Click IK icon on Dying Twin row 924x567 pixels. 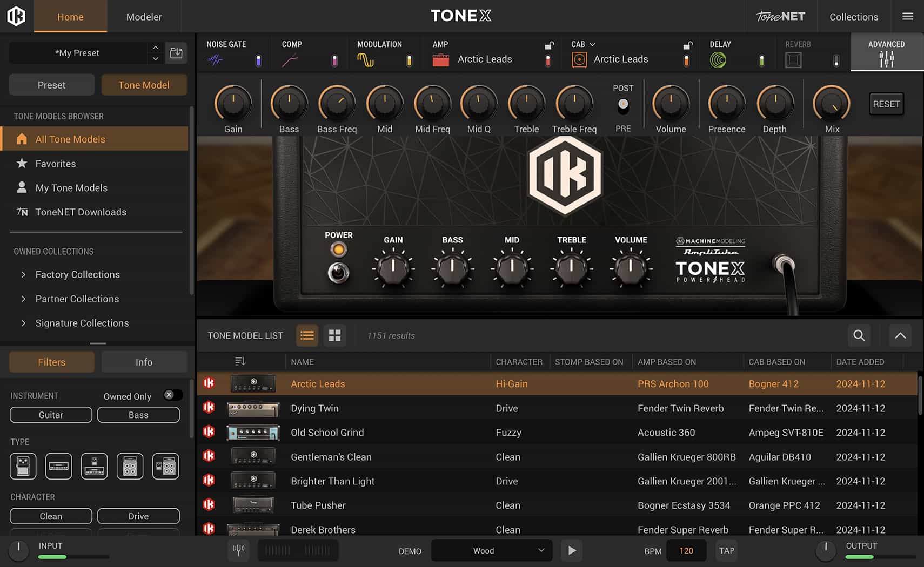coord(209,408)
